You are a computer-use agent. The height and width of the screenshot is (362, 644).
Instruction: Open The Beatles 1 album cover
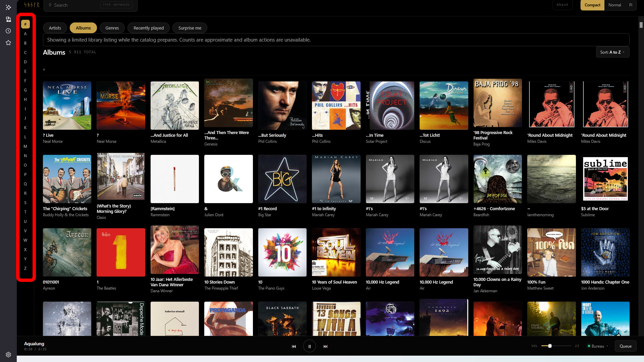pos(121,252)
